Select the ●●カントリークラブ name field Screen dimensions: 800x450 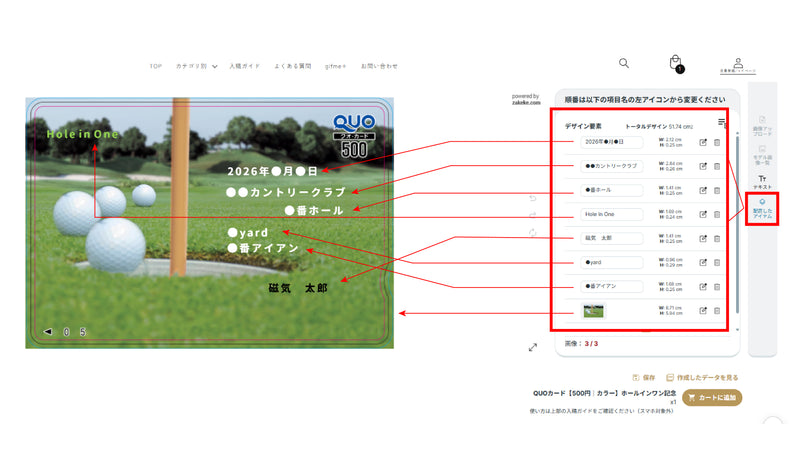[x=612, y=166]
